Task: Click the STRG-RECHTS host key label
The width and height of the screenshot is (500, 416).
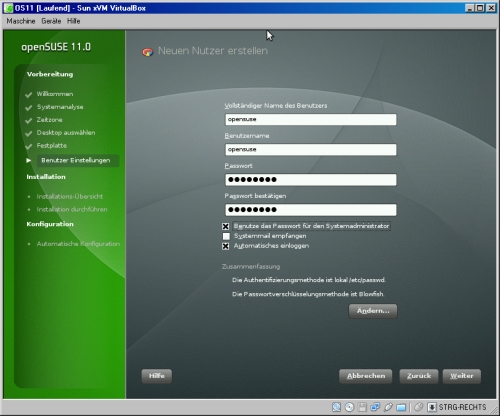Action: pos(462,407)
